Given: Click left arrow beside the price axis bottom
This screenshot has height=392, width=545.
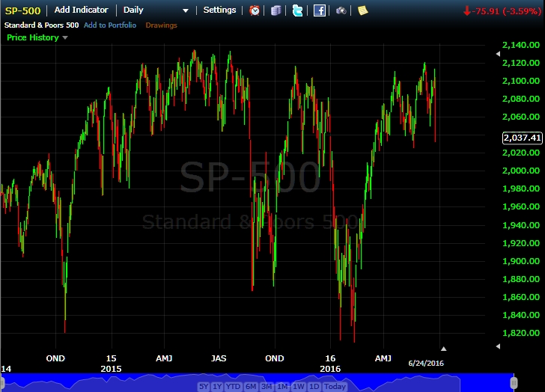Looking at the screenshot, I should (x=498, y=346).
